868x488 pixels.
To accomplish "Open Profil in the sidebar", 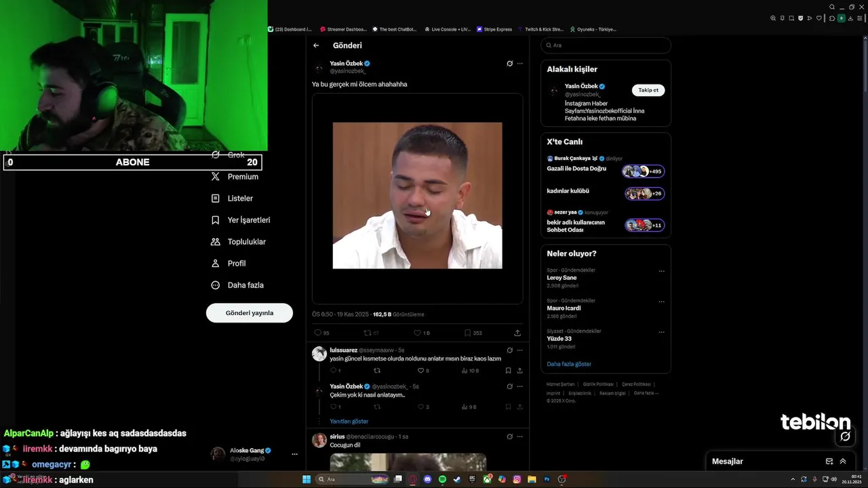I will [229, 264].
